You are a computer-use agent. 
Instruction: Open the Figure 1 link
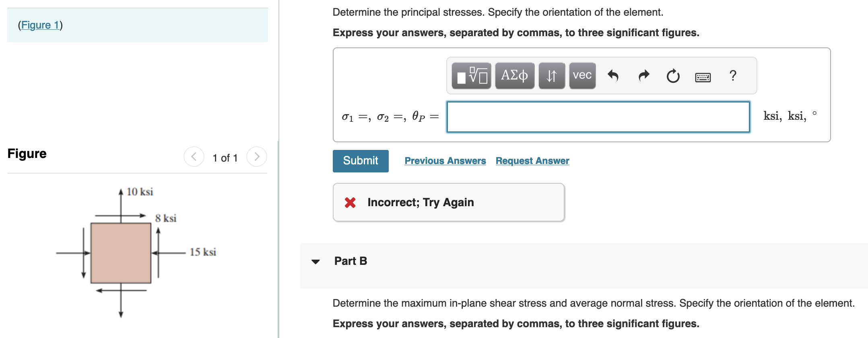[41, 25]
